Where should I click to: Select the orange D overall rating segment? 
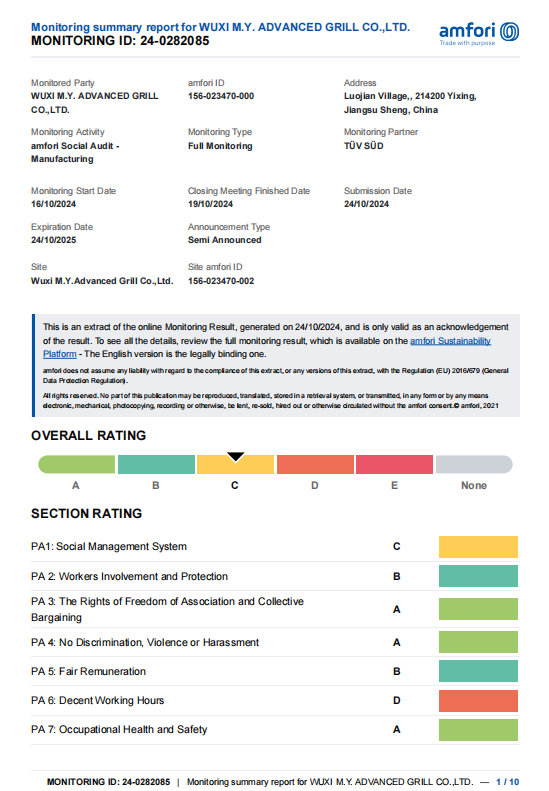[315, 464]
